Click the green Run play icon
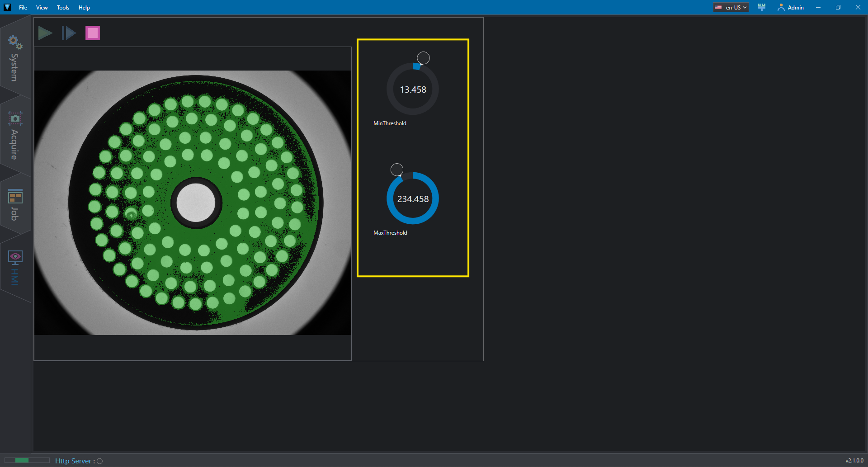Screen dimensions: 868x467 point(45,33)
